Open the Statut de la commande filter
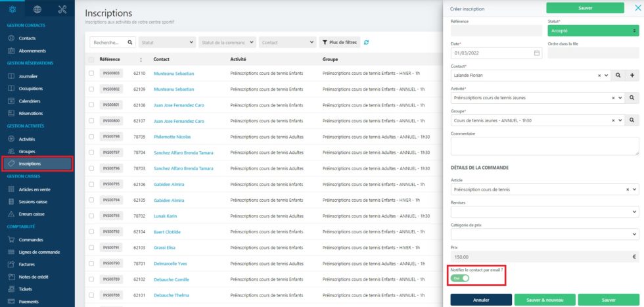 point(227,42)
